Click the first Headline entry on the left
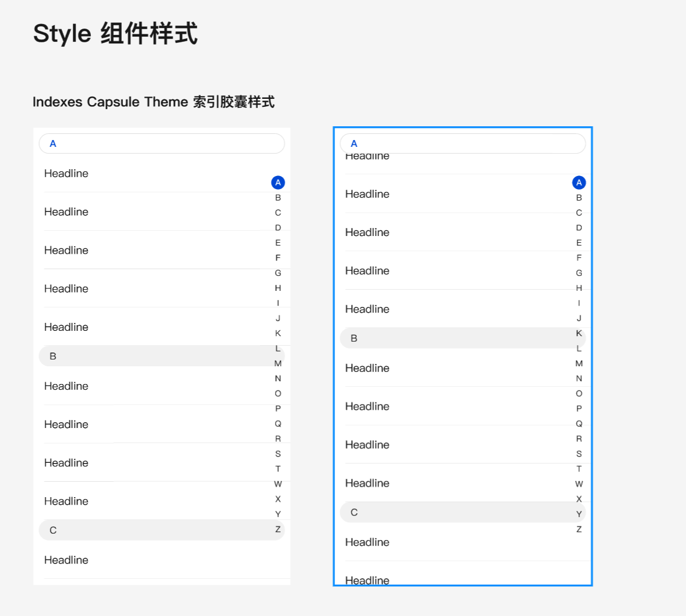The width and height of the screenshot is (686, 616). click(x=66, y=173)
